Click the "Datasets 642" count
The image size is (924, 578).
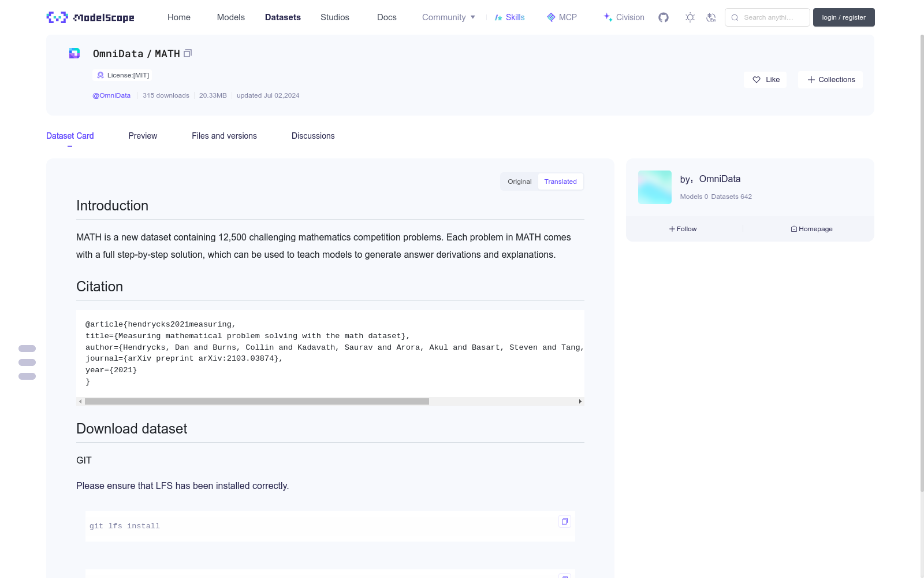pos(732,197)
